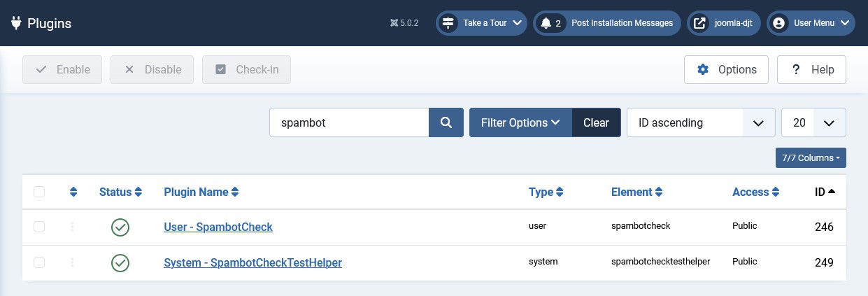Sort table by Status column
This screenshot has height=296, width=868.
(x=120, y=192)
